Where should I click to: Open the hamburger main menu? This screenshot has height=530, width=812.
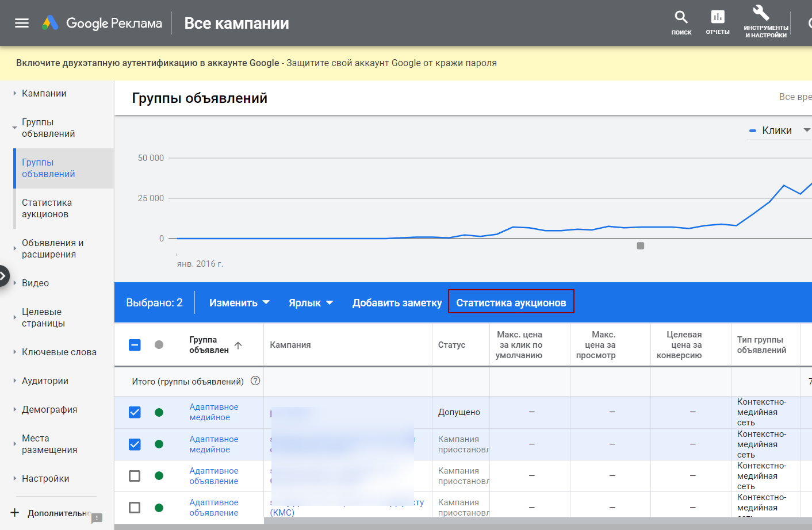pyautogui.click(x=22, y=23)
